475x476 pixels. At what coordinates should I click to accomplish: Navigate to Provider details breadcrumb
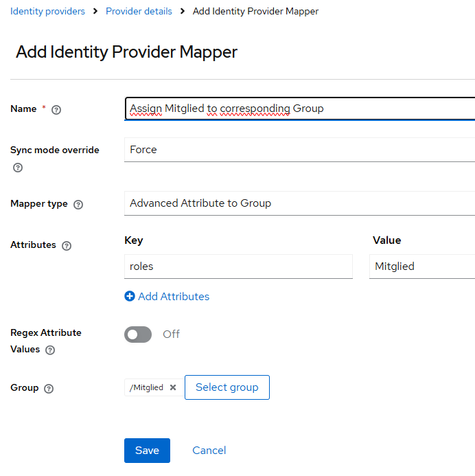pyautogui.click(x=139, y=11)
